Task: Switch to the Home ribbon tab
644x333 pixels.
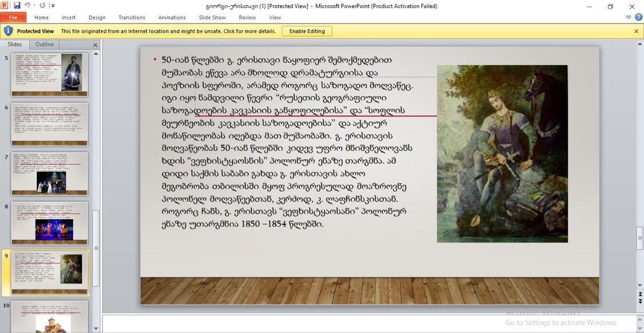Action: click(x=41, y=18)
